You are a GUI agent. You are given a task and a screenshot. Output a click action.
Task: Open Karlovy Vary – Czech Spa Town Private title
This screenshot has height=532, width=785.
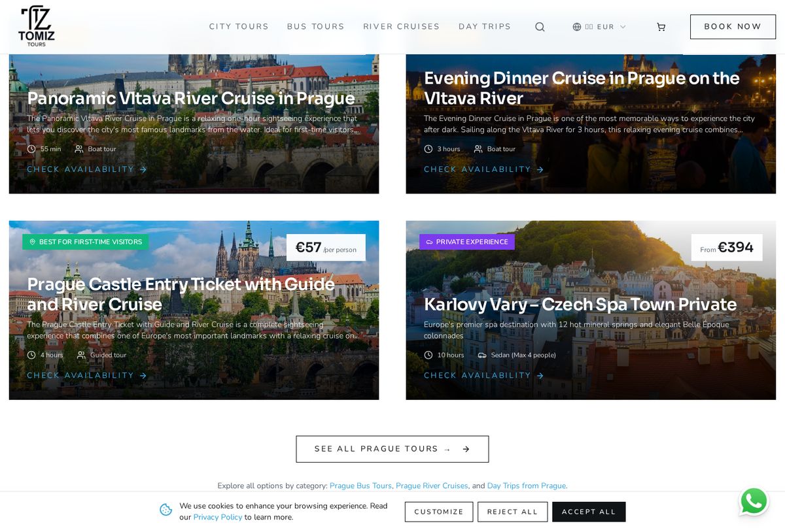click(x=580, y=305)
